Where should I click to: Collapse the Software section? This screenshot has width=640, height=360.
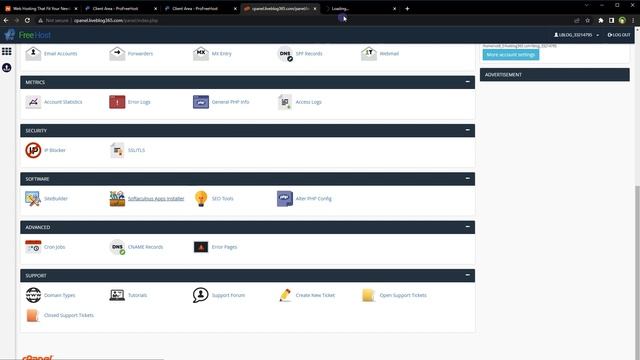(x=467, y=179)
